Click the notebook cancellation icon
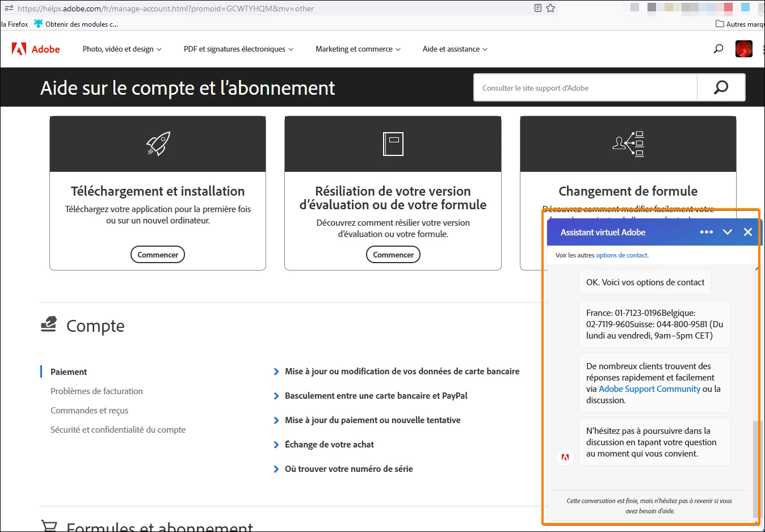Screen dimensions: 765x532 (x=393, y=144)
